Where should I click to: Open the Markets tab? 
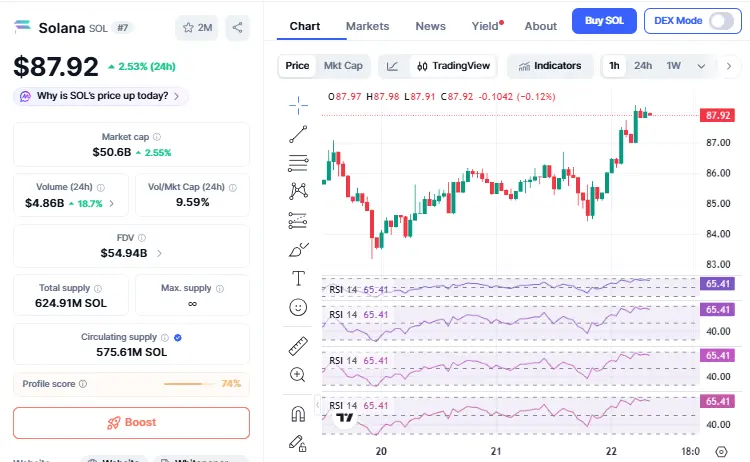(367, 26)
